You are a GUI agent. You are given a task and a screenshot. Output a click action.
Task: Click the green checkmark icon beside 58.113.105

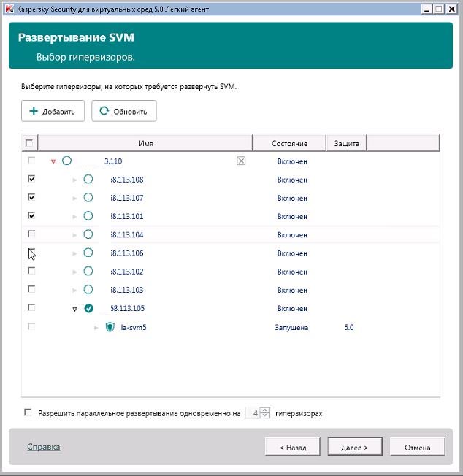click(x=88, y=308)
